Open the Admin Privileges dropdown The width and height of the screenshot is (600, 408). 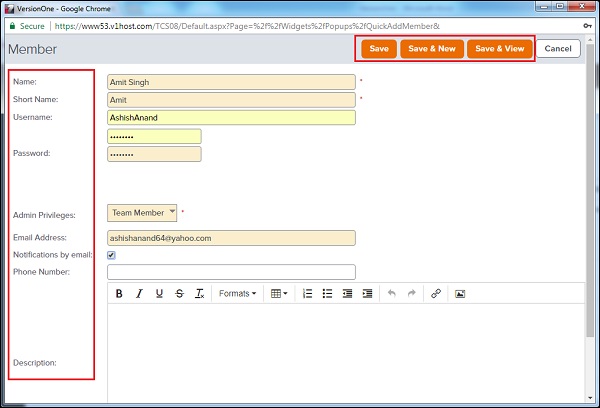tap(142, 213)
